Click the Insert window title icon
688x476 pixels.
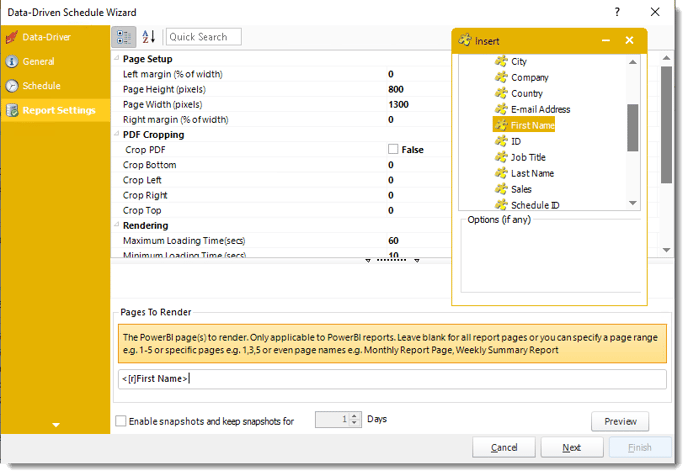(465, 40)
